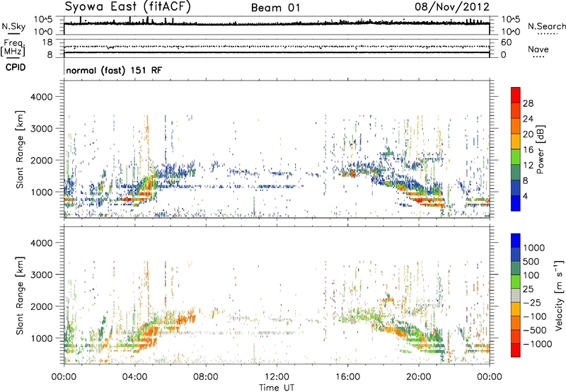
Task: Click the "Nave" legend label
Action: pos(538,50)
